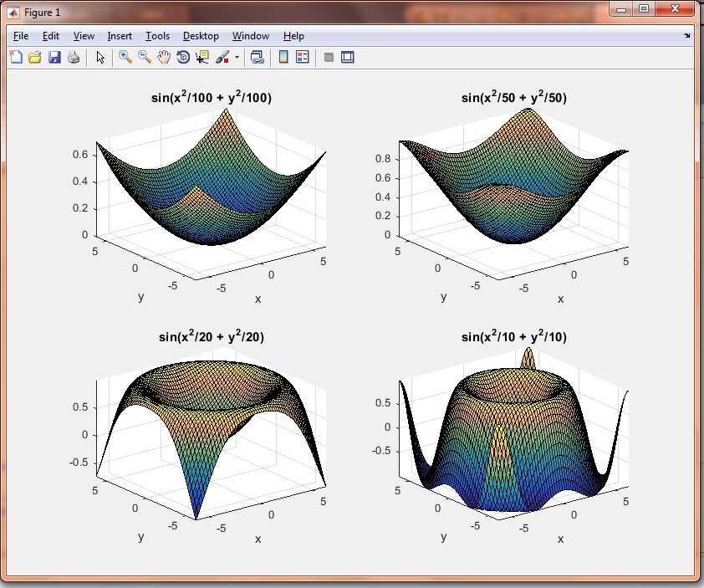This screenshot has height=588, width=704.
Task: Click the Link Plot icon
Action: pos(258,57)
